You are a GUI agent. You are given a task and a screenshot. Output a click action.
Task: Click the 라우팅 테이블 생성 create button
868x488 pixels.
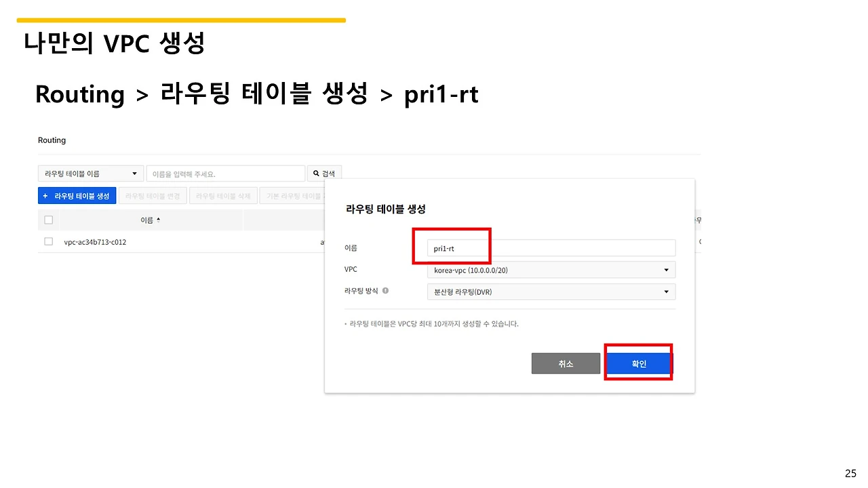click(x=77, y=195)
